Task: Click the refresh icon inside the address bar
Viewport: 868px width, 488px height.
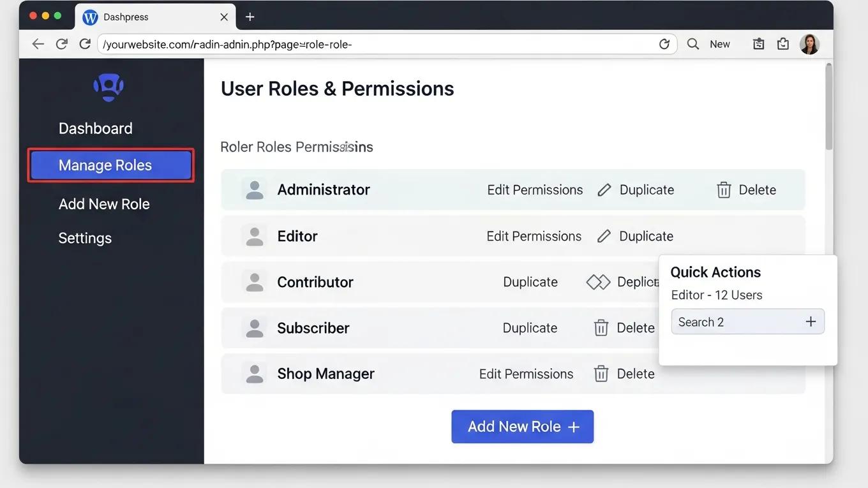Action: 664,44
